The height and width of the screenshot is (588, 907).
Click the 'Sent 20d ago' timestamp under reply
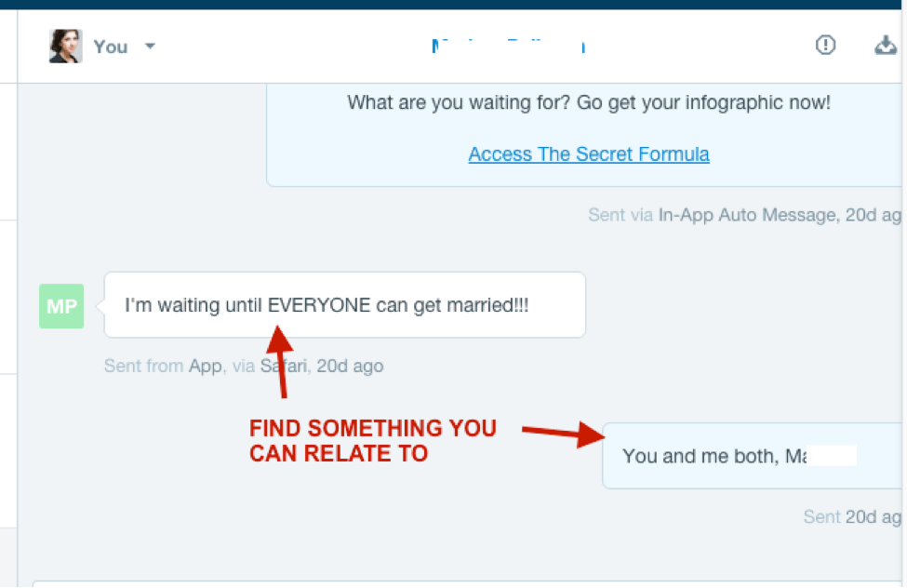(x=851, y=516)
